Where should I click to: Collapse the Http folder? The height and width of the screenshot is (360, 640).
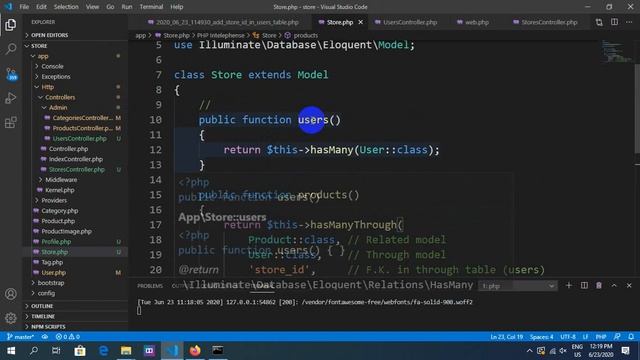(47, 87)
